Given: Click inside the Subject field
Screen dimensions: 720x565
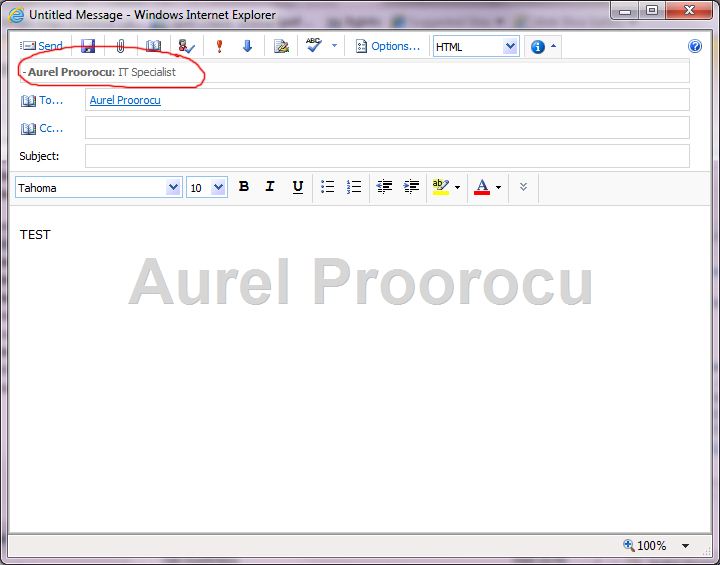Looking at the screenshot, I should tap(387, 156).
